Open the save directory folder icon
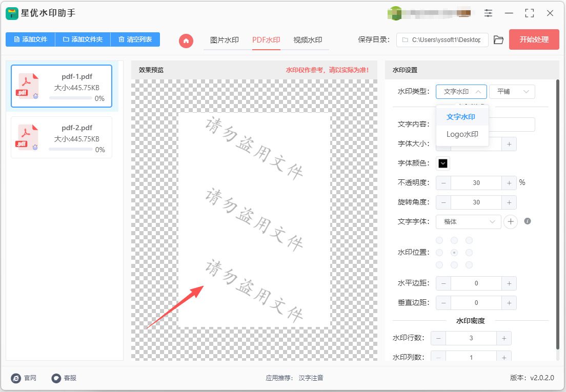The height and width of the screenshot is (392, 566). [498, 40]
